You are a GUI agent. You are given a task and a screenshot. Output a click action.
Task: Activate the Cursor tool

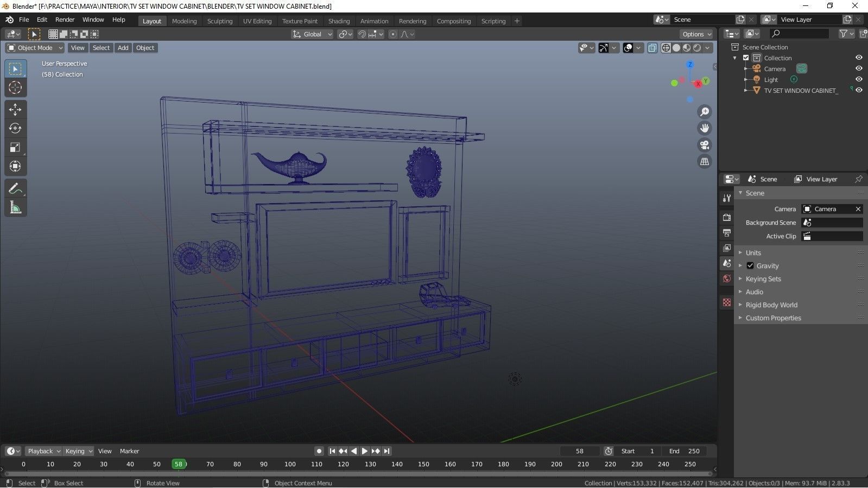pyautogui.click(x=15, y=87)
